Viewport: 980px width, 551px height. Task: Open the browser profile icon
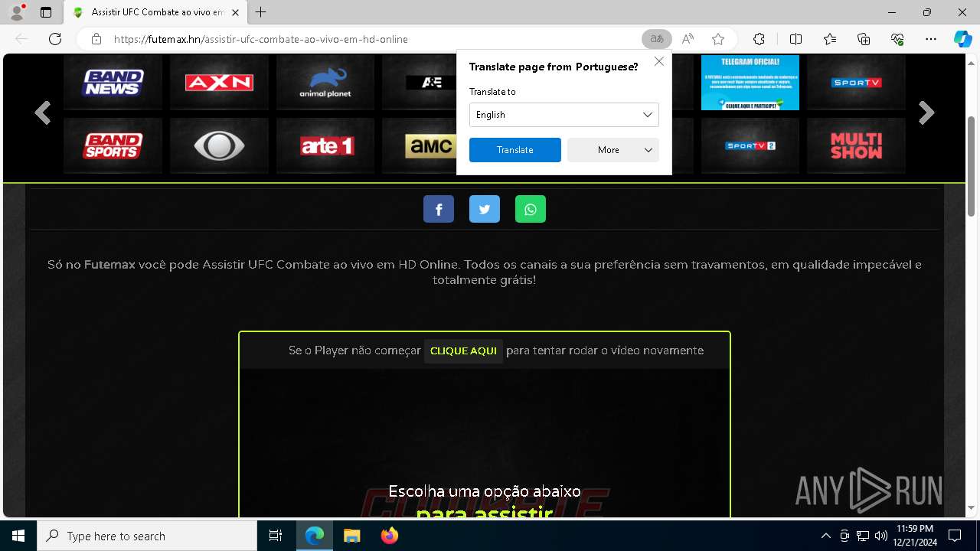[x=16, y=12]
